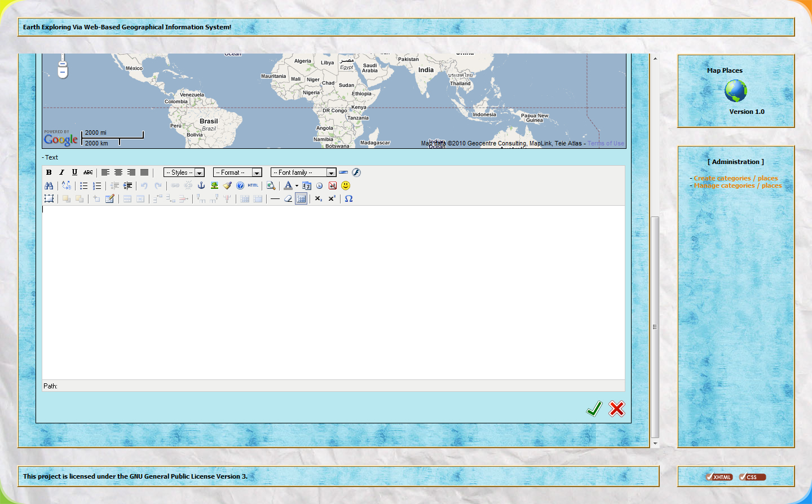Confirm with the green checkmark button

point(594,409)
